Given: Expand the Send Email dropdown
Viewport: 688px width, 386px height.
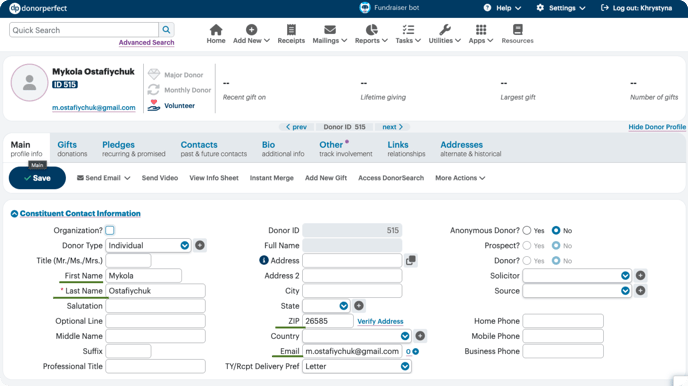Looking at the screenshot, I should pos(104,178).
